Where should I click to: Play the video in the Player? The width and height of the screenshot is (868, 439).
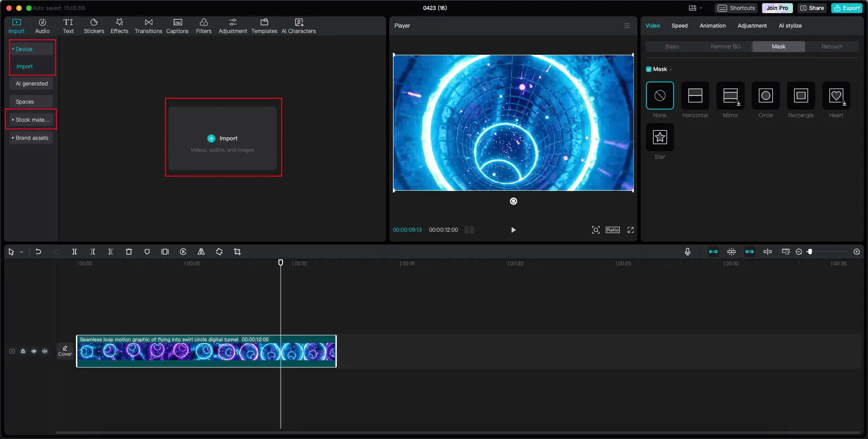point(513,230)
